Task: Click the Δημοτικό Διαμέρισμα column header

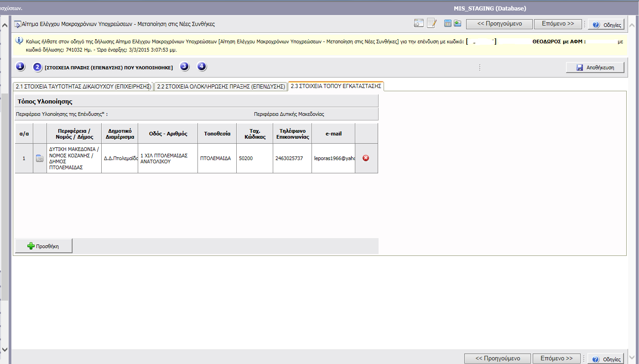Action: (119, 134)
